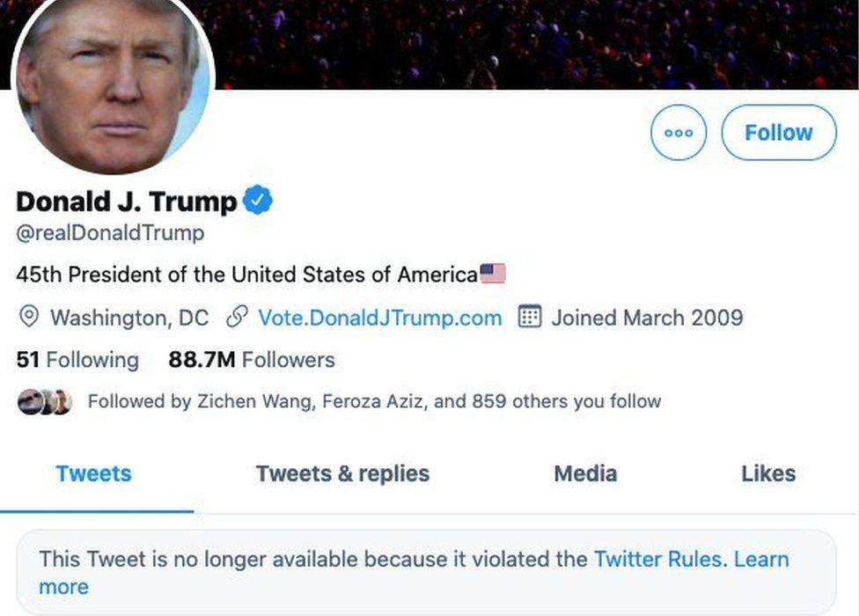
Task: View the 51 Following list
Action: (77, 360)
